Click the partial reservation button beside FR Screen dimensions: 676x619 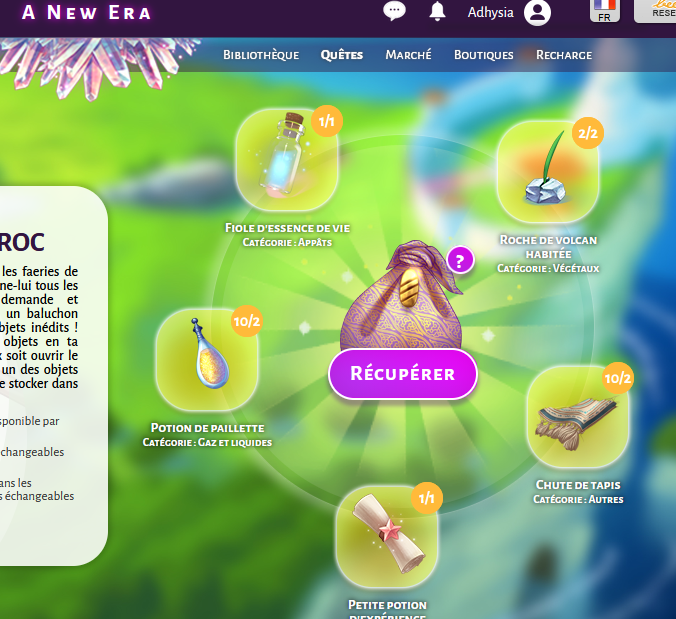[655, 10]
